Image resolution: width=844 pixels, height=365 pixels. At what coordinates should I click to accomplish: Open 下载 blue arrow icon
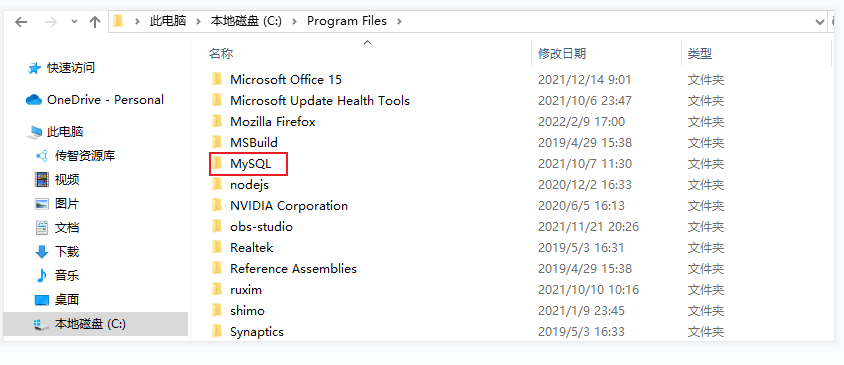click(x=41, y=251)
